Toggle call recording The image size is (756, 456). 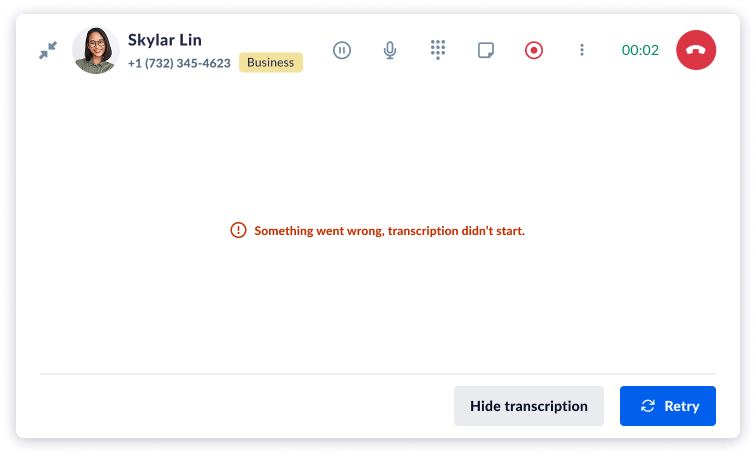(534, 50)
